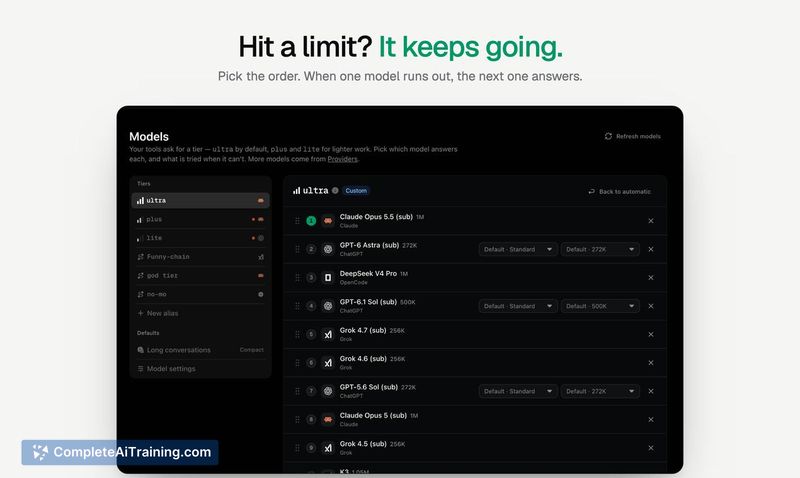Viewport: 800px width, 478px height.
Task: Click the ChatGPT icon on GPT-5.6 Sol row
Action: (328, 391)
